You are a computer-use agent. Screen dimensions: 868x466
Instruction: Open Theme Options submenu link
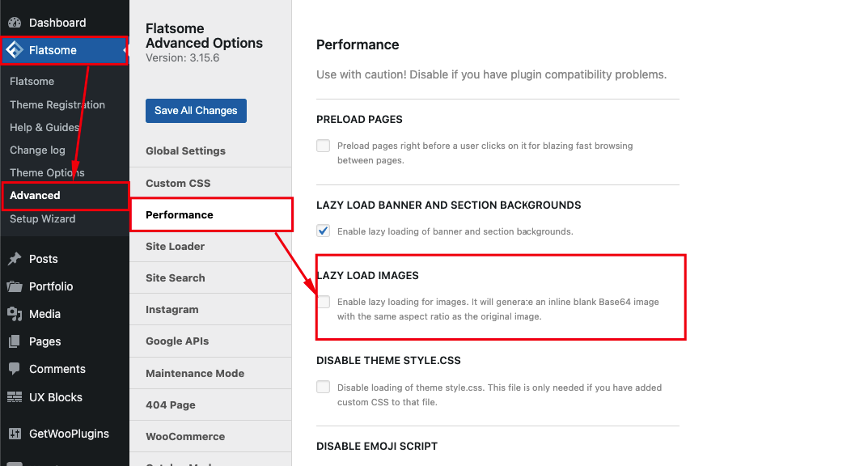pyautogui.click(x=47, y=172)
